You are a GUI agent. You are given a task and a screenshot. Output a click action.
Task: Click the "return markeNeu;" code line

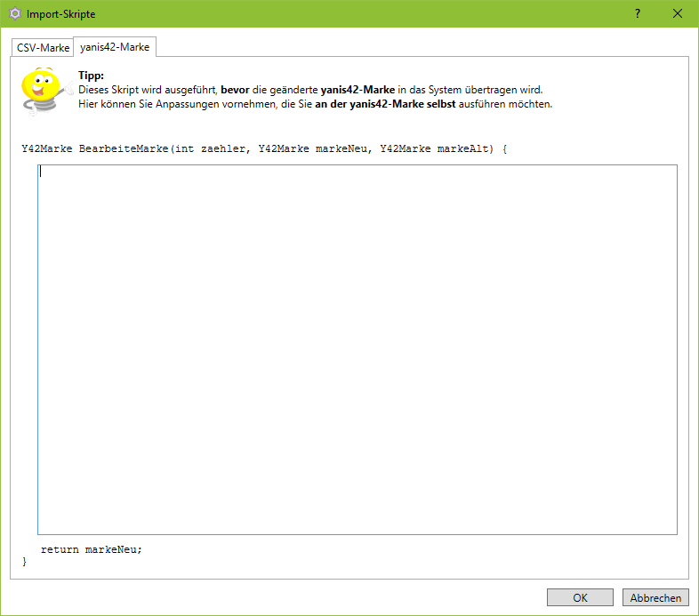click(91, 549)
